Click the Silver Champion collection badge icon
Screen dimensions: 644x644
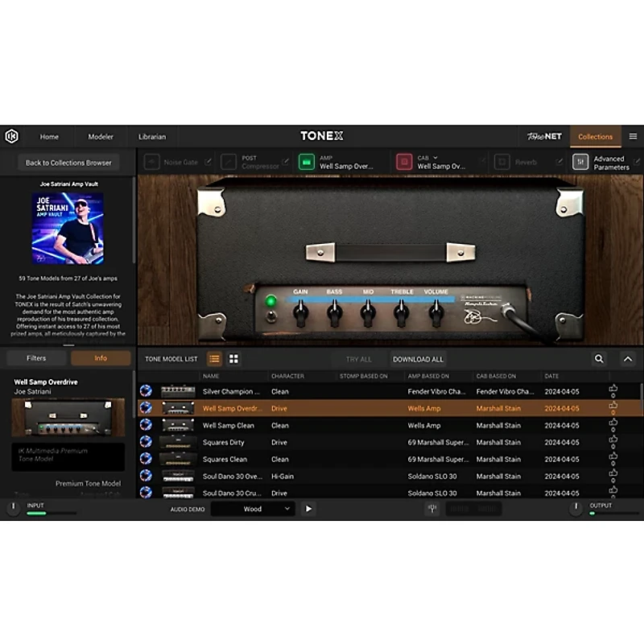coord(146,390)
